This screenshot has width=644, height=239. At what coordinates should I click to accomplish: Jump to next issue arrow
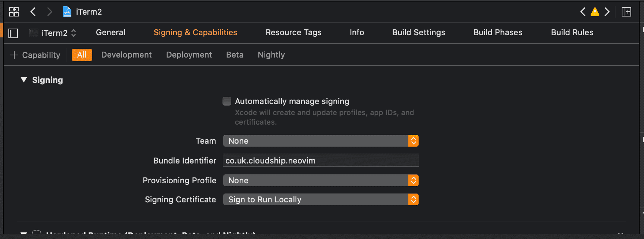point(607,12)
